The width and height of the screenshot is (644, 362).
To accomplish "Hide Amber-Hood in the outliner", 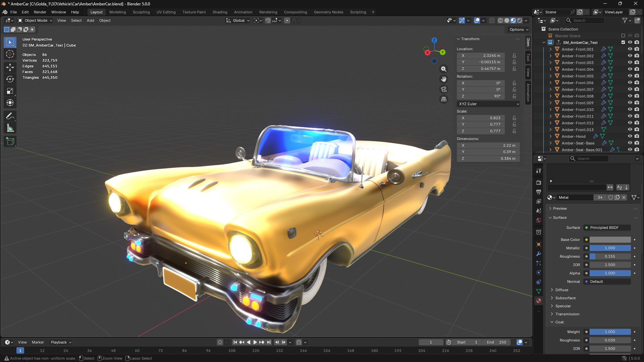I will [630, 136].
